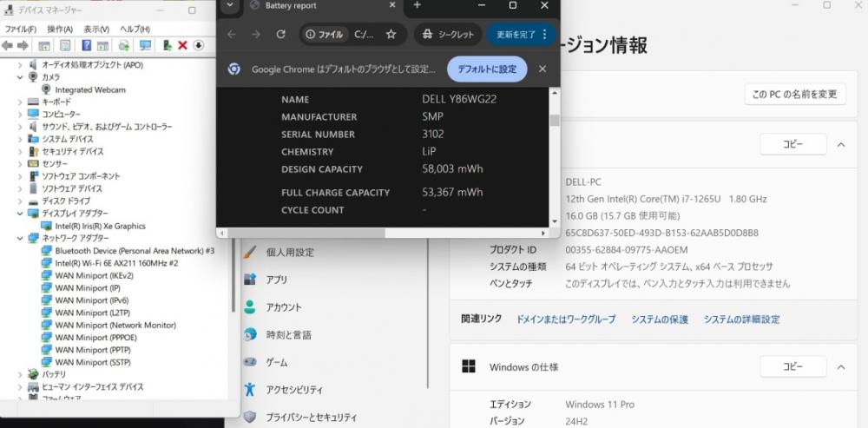Click 58,003 mWh design capacity value
The width and height of the screenshot is (868, 428).
452,169
